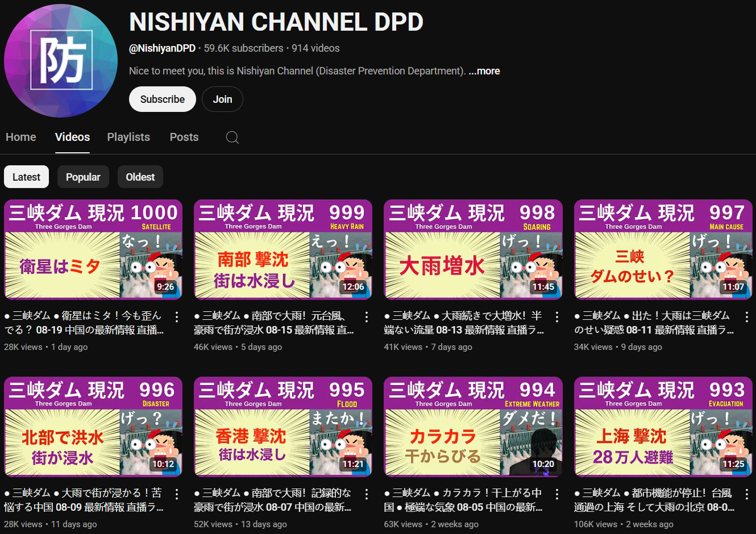Click the NISHIYAN CHANNEL DPD avatar icon
The height and width of the screenshot is (534, 756).
coord(61,61)
